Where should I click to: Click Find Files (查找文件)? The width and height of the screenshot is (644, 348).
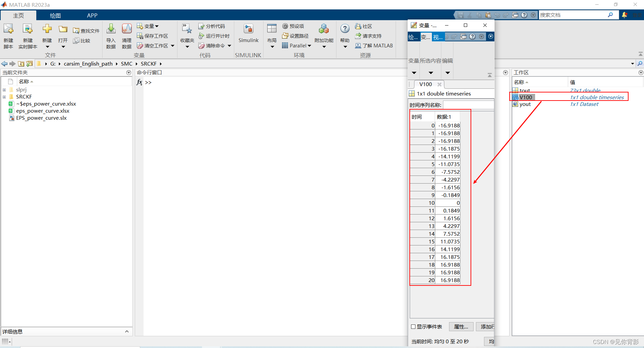(86, 31)
